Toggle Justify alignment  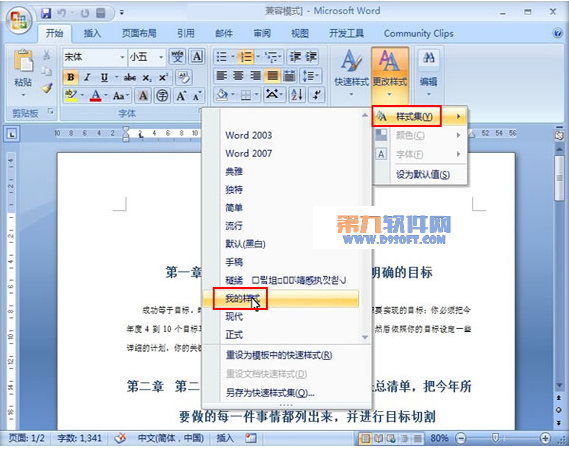pyautogui.click(x=272, y=76)
